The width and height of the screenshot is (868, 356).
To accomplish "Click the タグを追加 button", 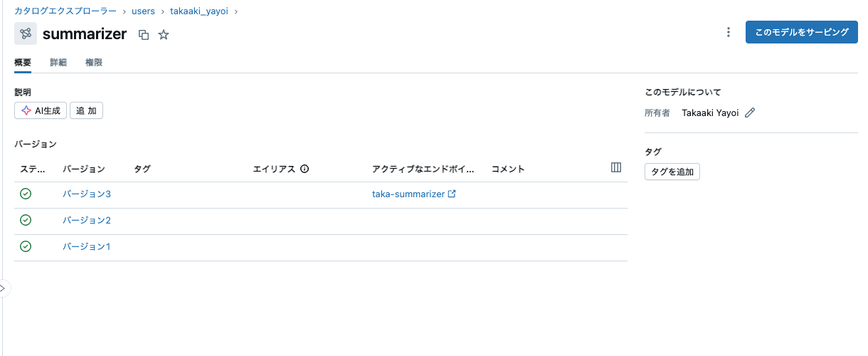I will (x=672, y=172).
